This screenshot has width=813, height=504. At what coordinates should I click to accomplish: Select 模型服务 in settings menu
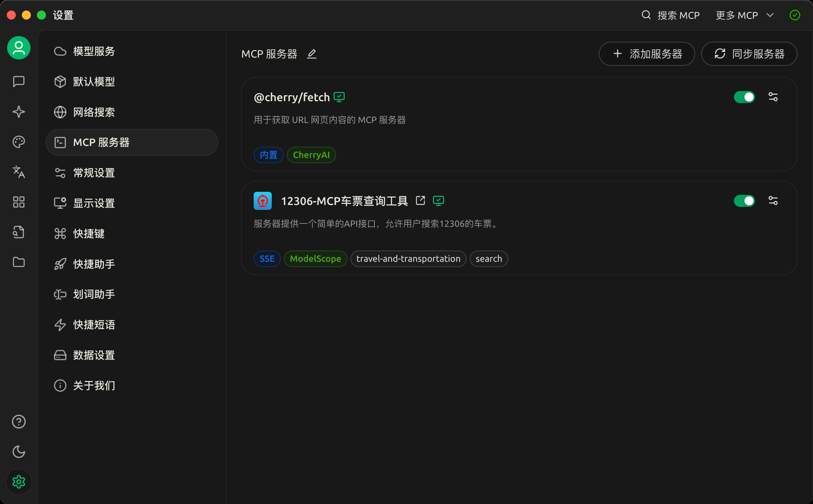(94, 52)
